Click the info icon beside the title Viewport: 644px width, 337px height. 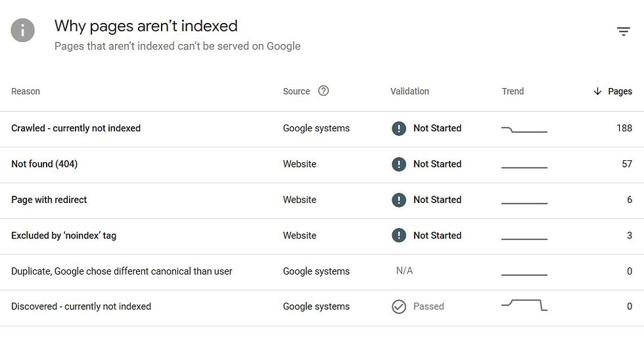pyautogui.click(x=22, y=30)
